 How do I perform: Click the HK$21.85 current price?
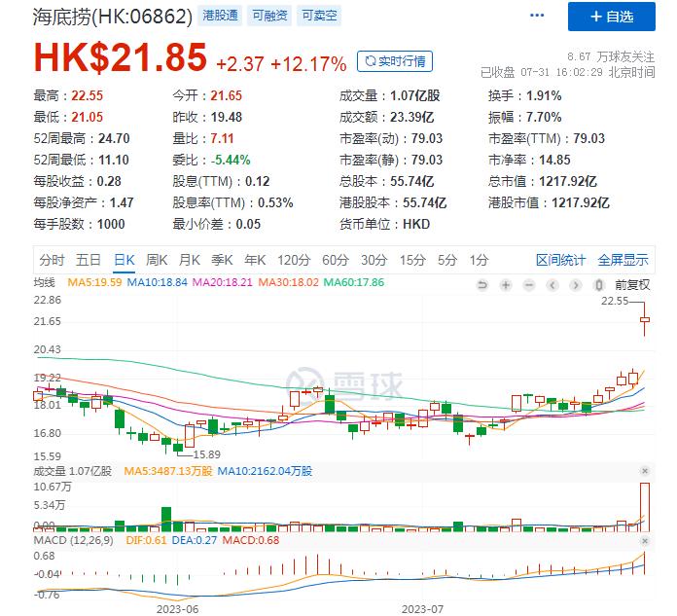coord(121,57)
